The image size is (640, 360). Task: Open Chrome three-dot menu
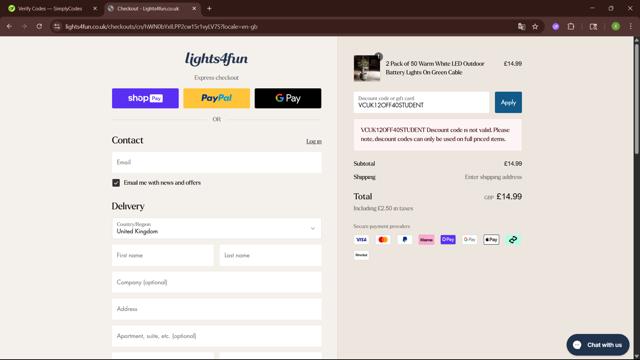[x=631, y=27]
